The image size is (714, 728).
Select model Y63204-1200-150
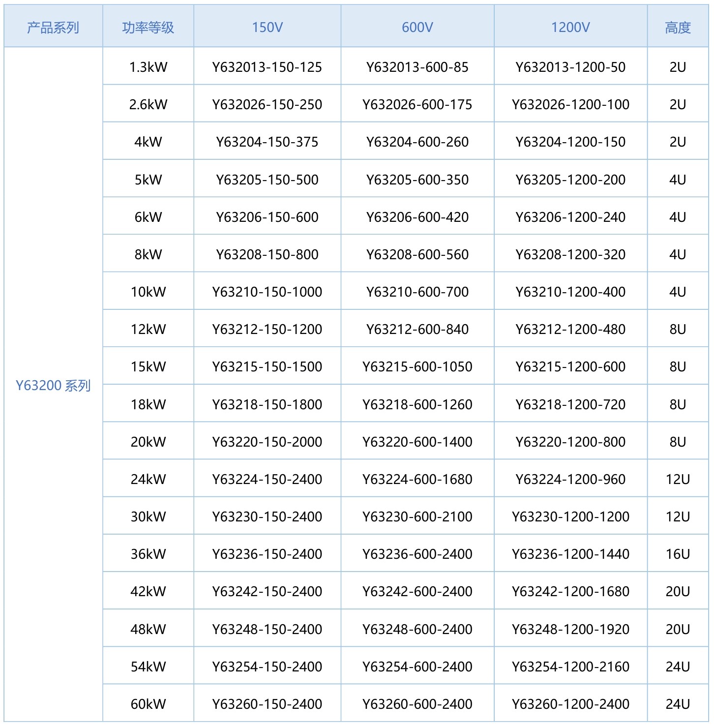(570, 142)
